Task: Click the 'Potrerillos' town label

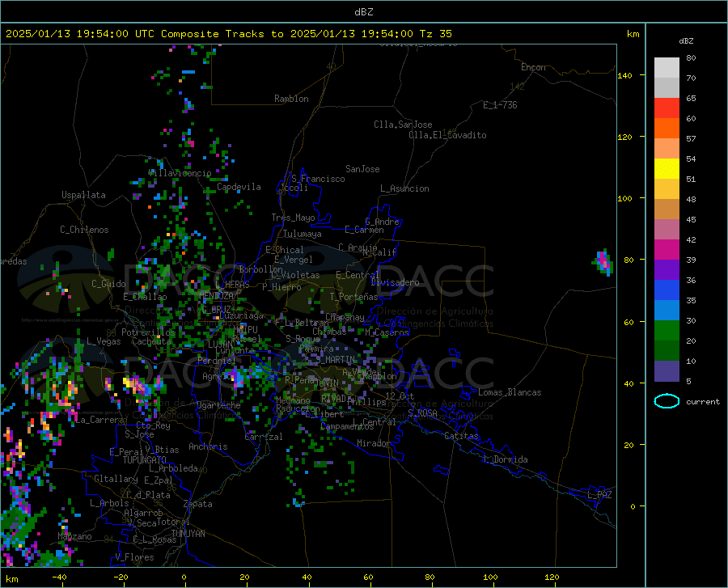Action: click(148, 332)
